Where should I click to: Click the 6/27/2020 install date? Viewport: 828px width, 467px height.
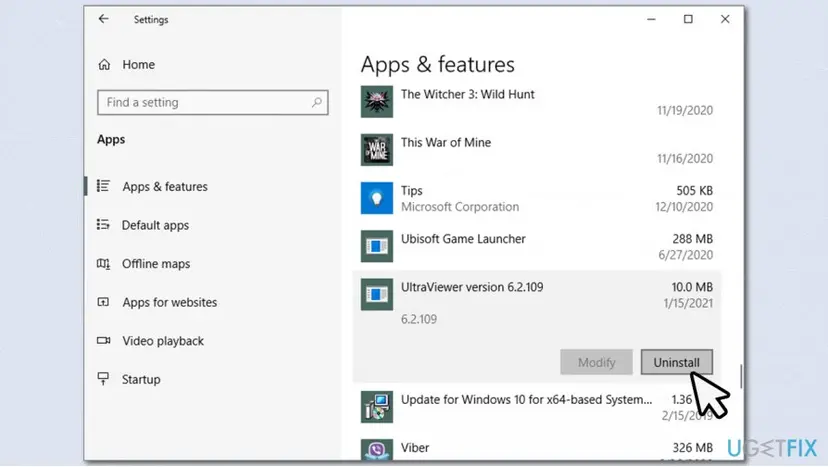[x=685, y=255]
